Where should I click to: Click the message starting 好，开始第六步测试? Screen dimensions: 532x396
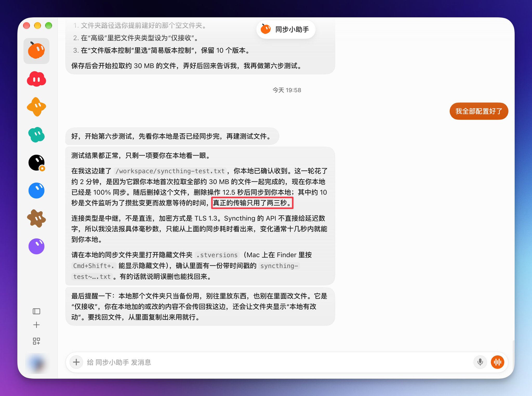(x=172, y=136)
